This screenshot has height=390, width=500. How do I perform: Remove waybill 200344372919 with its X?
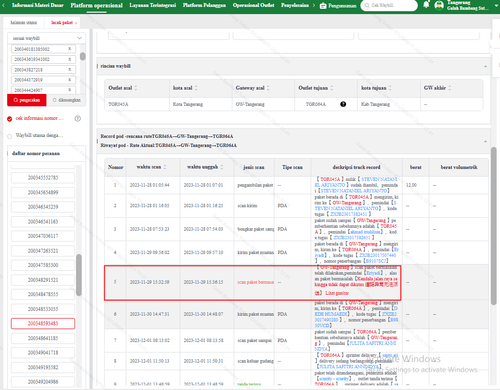coord(70,80)
